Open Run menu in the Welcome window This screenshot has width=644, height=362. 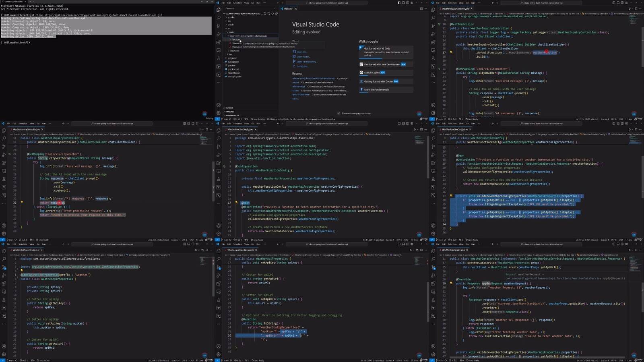(x=258, y=3)
